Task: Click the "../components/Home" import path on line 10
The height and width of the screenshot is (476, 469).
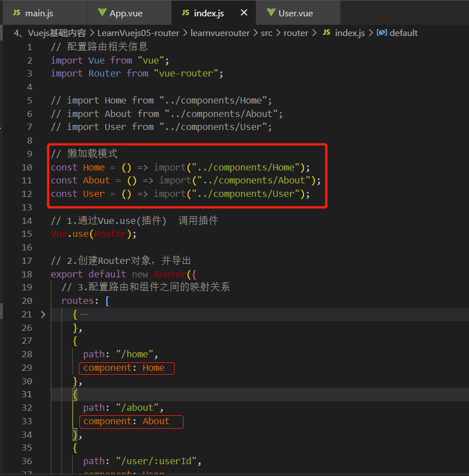Action: 246,167
